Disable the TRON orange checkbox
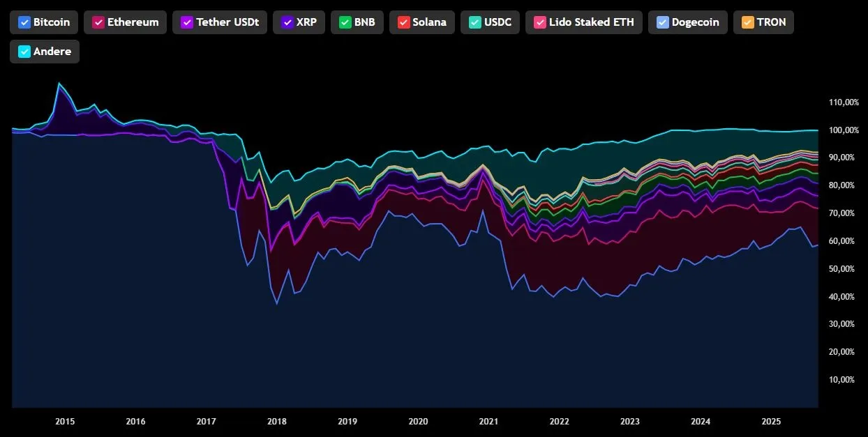868x437 pixels. 748,22
